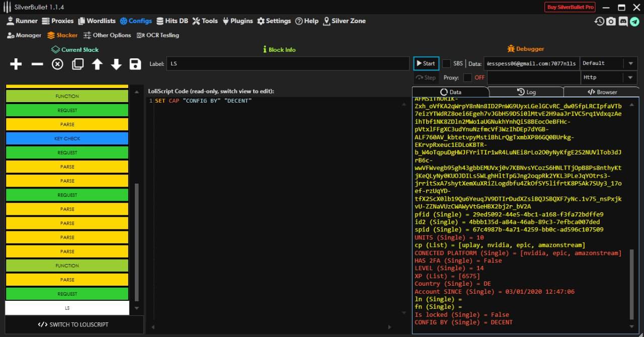Save the config using the floppy disk icon

pyautogui.click(x=135, y=64)
